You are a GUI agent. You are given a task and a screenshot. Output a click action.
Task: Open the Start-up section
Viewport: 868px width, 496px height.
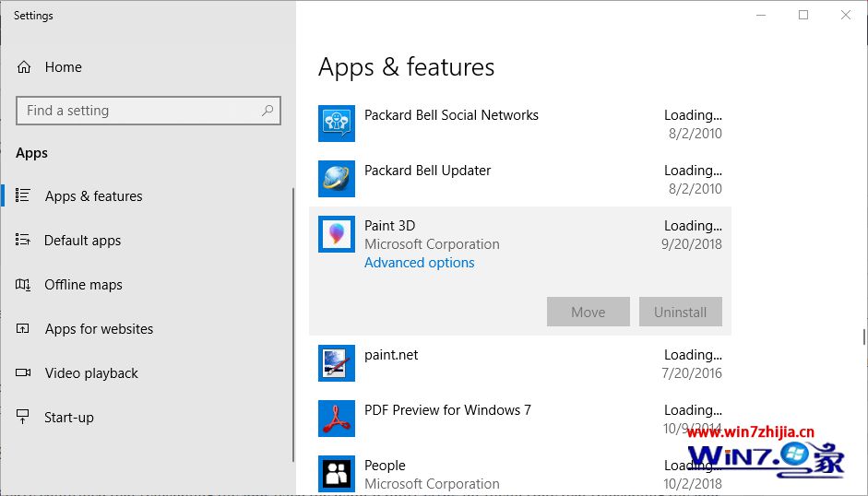(68, 418)
